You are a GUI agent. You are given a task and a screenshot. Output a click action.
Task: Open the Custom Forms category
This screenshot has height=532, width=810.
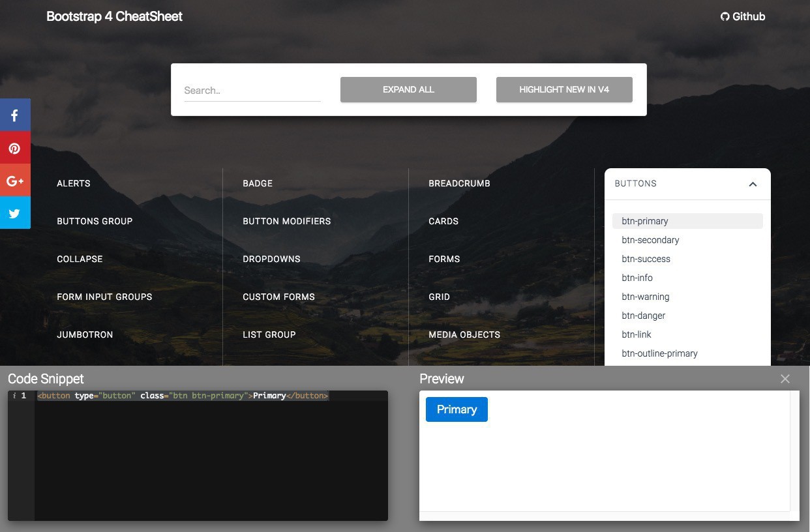pos(278,297)
